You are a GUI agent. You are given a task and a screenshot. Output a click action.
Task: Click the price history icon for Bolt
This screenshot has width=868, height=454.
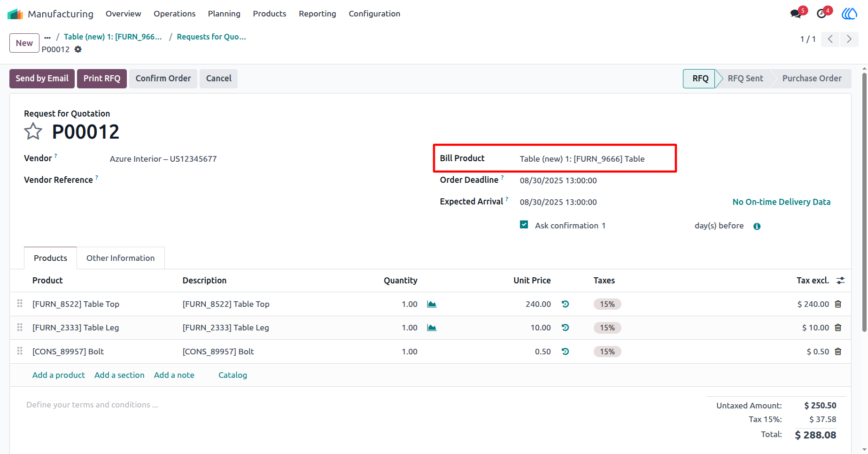pyautogui.click(x=565, y=352)
